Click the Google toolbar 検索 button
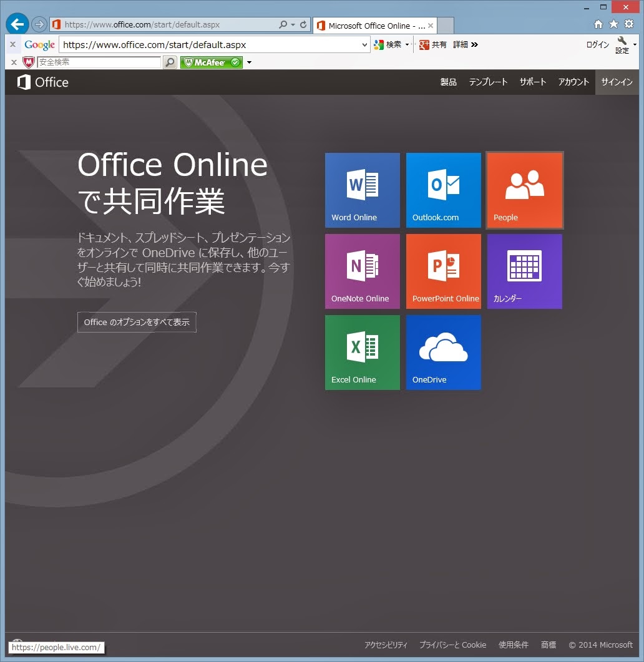The width and height of the screenshot is (644, 662). [388, 45]
